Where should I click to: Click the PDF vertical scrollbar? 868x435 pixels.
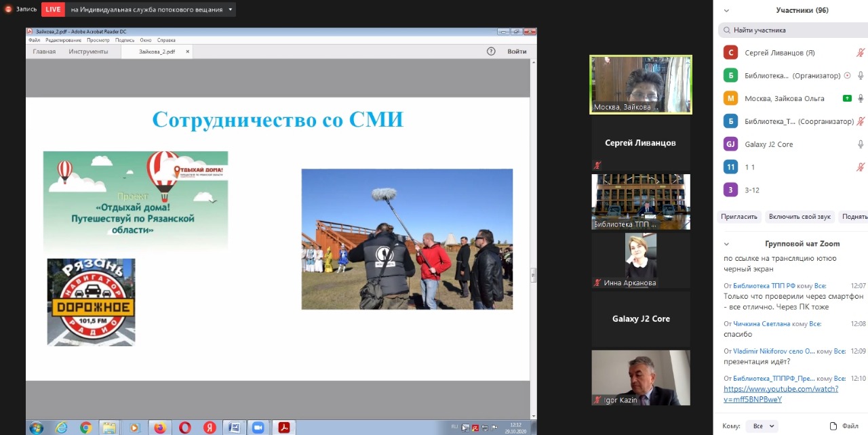click(x=533, y=274)
